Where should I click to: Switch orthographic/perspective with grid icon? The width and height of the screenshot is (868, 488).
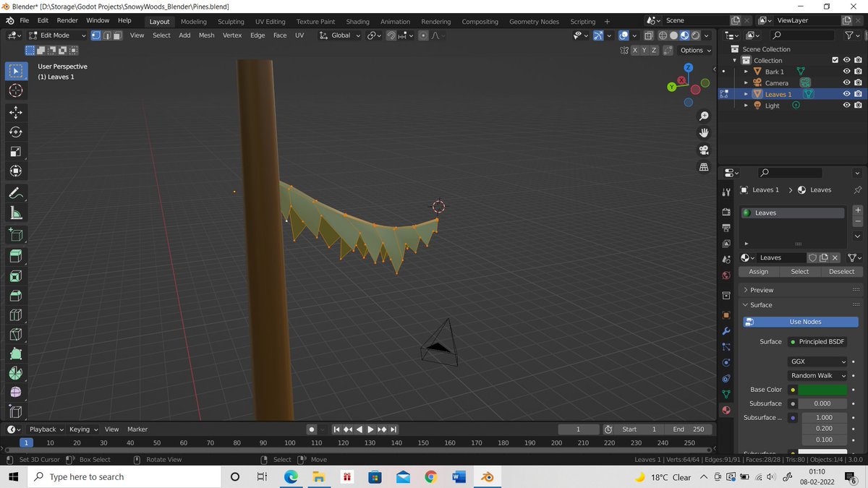[x=704, y=167]
